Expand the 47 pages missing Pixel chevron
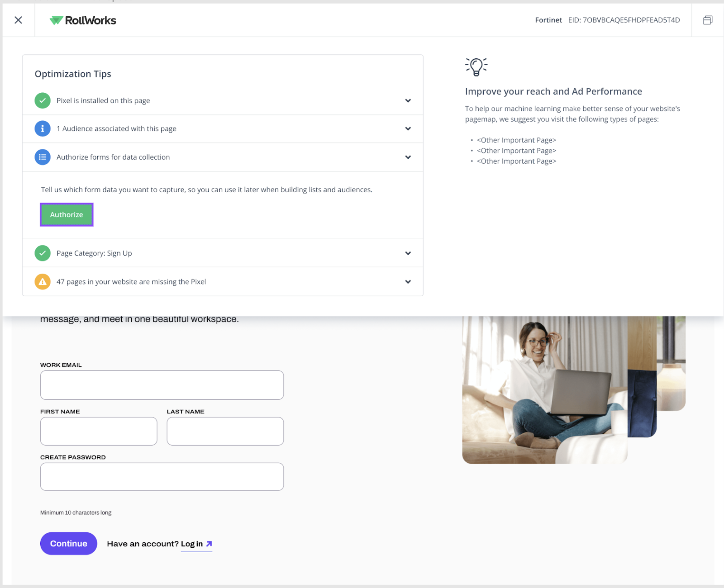 pos(408,282)
